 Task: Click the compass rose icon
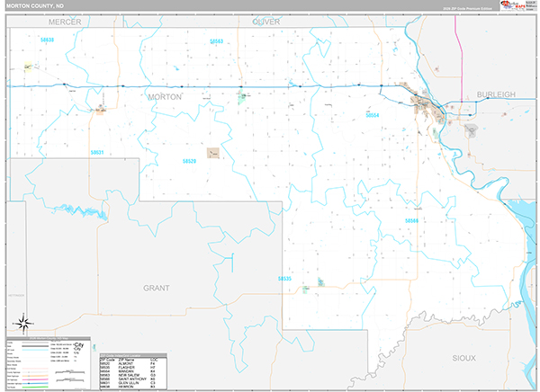pyautogui.click(x=22, y=324)
